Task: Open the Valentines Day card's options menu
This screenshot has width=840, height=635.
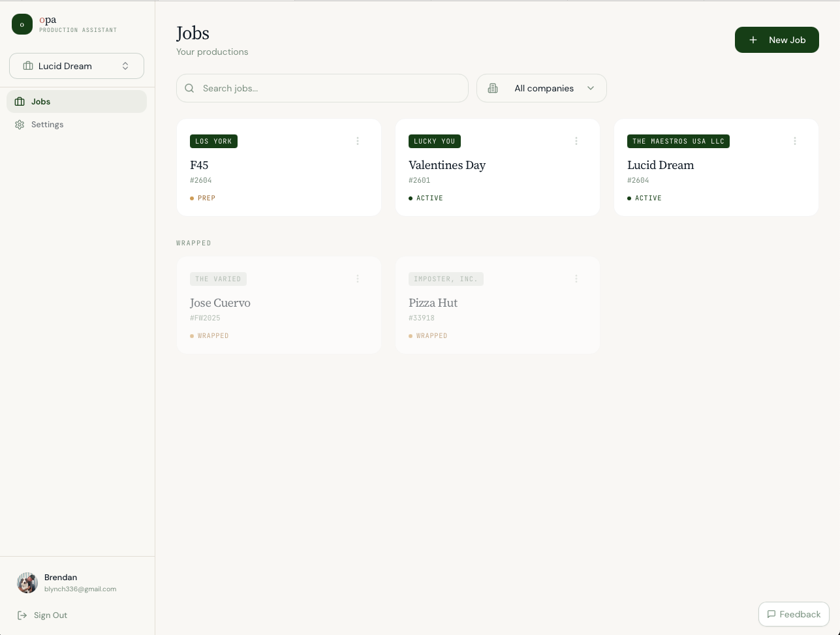Action: pos(576,141)
